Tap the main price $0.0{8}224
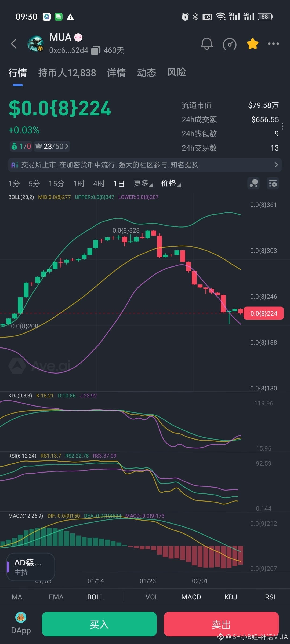This screenshot has height=644, width=290. [60, 108]
